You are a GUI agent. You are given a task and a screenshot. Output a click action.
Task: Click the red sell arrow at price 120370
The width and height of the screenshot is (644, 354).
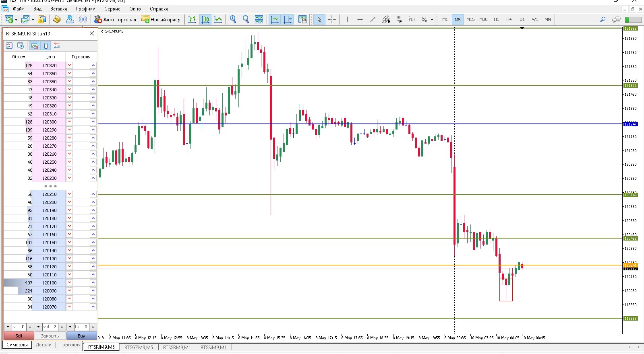pyautogui.click(x=69, y=65)
